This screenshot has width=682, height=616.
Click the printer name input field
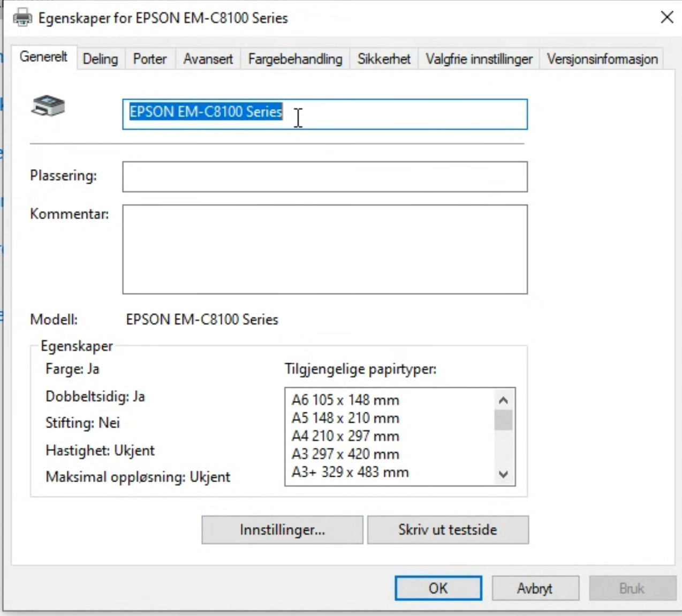(x=325, y=114)
